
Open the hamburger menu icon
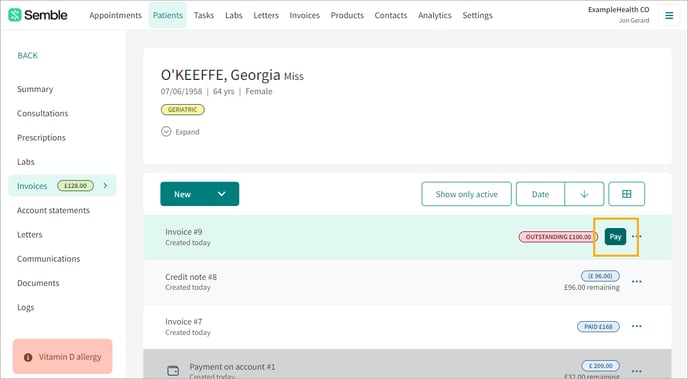pyautogui.click(x=669, y=15)
